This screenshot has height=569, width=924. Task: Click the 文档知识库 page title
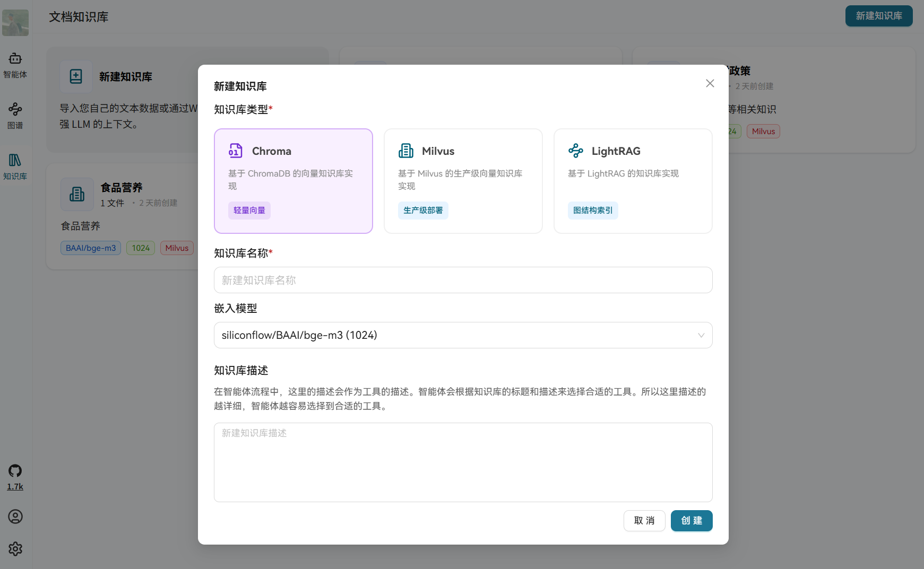coord(79,17)
